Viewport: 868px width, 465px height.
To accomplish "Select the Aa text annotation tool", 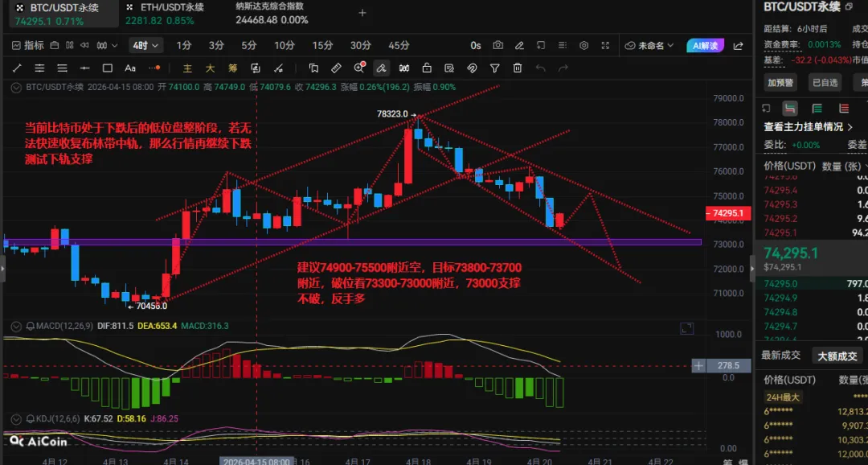I will click(130, 68).
